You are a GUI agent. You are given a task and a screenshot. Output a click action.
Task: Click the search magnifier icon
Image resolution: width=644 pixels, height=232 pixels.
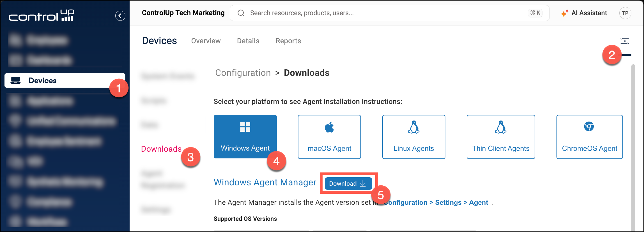(x=241, y=13)
